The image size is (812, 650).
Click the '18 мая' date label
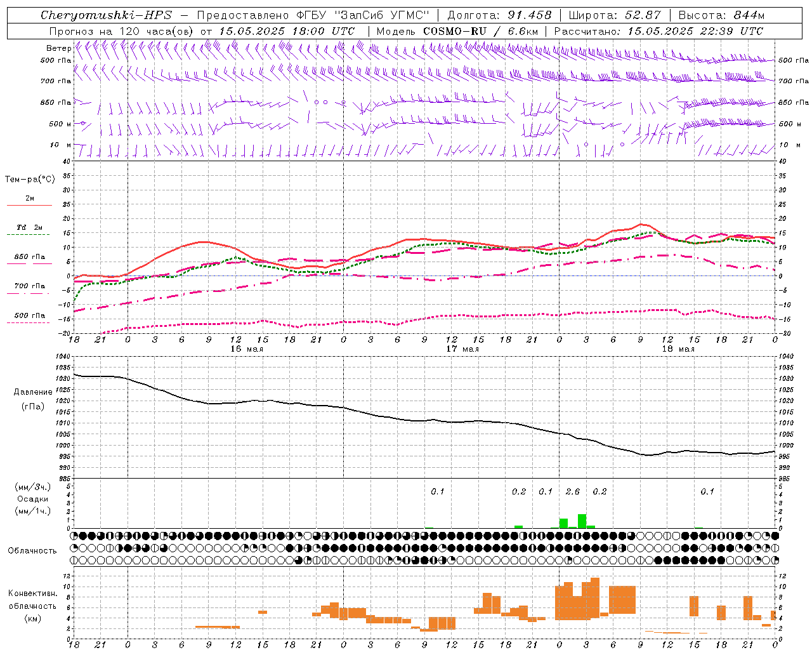click(x=678, y=349)
